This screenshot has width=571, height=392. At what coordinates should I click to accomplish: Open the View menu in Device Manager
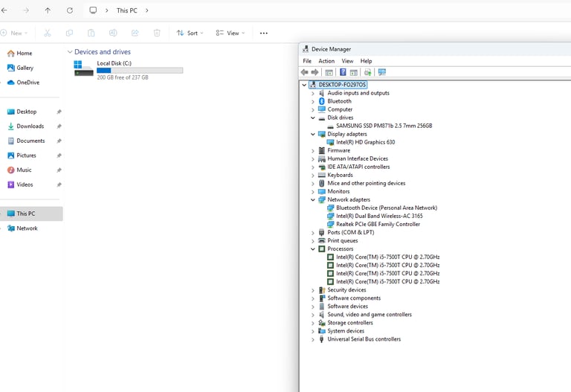[347, 61]
